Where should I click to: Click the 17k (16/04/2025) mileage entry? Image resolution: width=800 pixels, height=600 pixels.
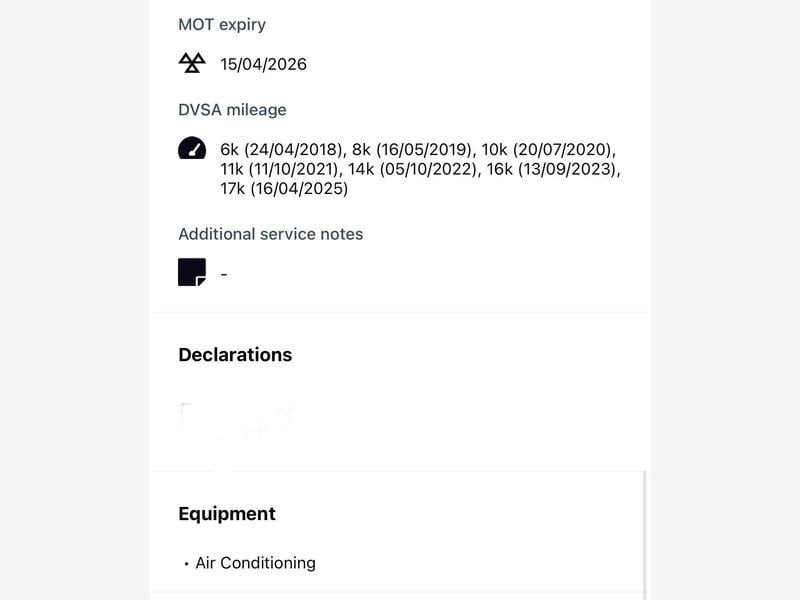click(x=284, y=188)
